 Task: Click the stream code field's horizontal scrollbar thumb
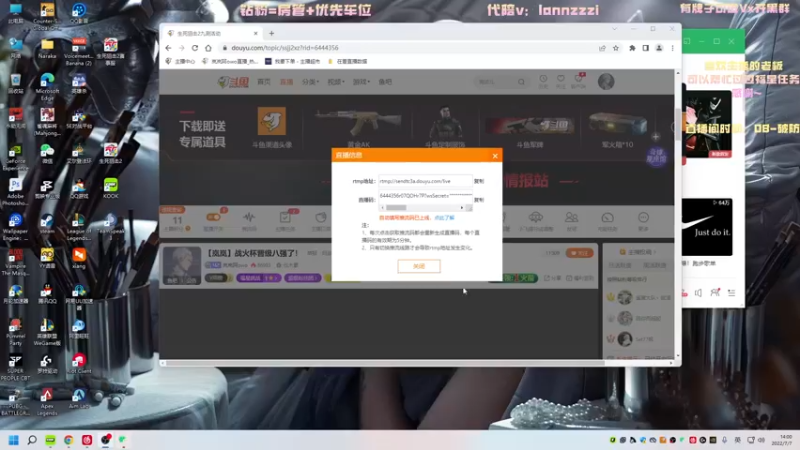coord(396,208)
